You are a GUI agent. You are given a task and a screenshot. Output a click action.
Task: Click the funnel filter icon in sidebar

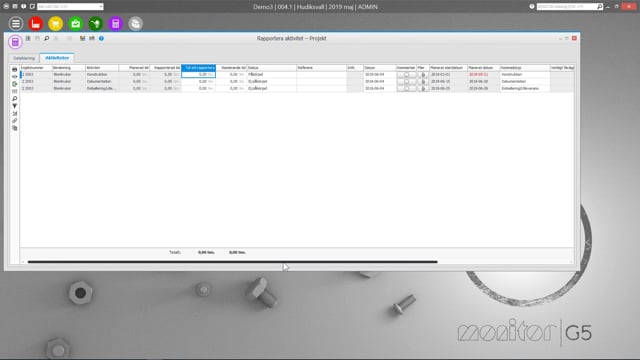15,106
